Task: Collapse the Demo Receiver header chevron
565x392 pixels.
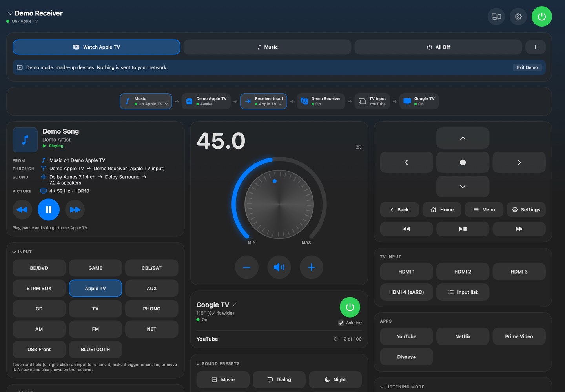Action: pos(10,13)
